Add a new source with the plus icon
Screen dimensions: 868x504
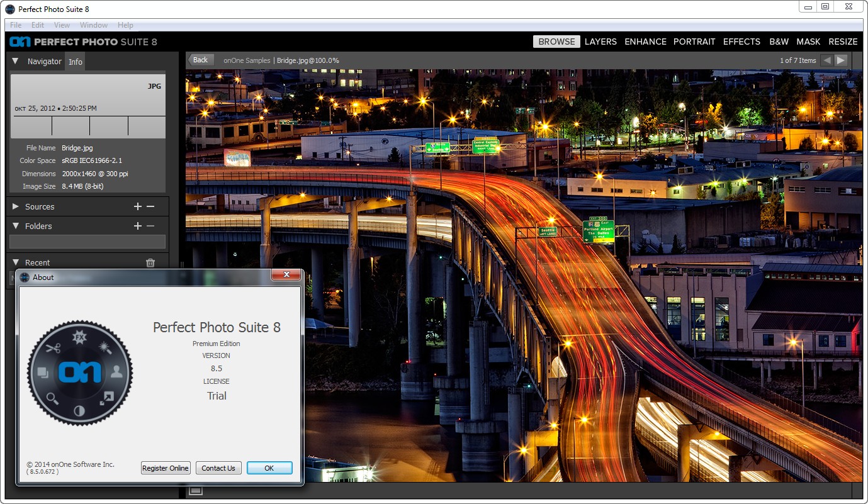[x=138, y=206]
